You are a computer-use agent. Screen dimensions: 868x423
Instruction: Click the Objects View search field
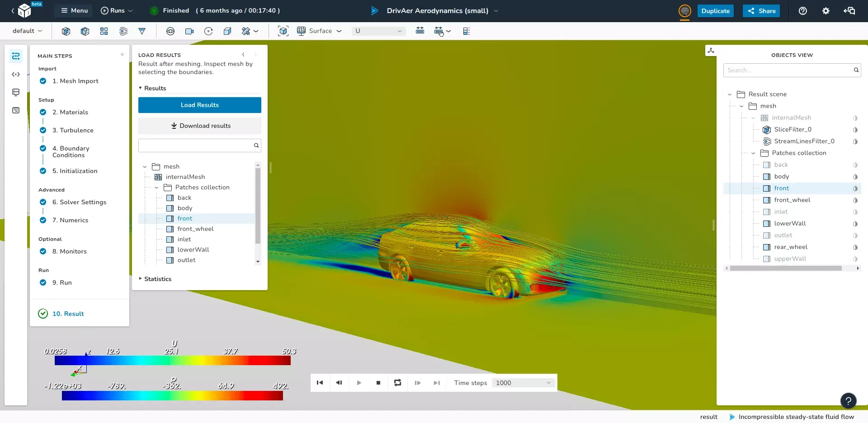click(788, 70)
